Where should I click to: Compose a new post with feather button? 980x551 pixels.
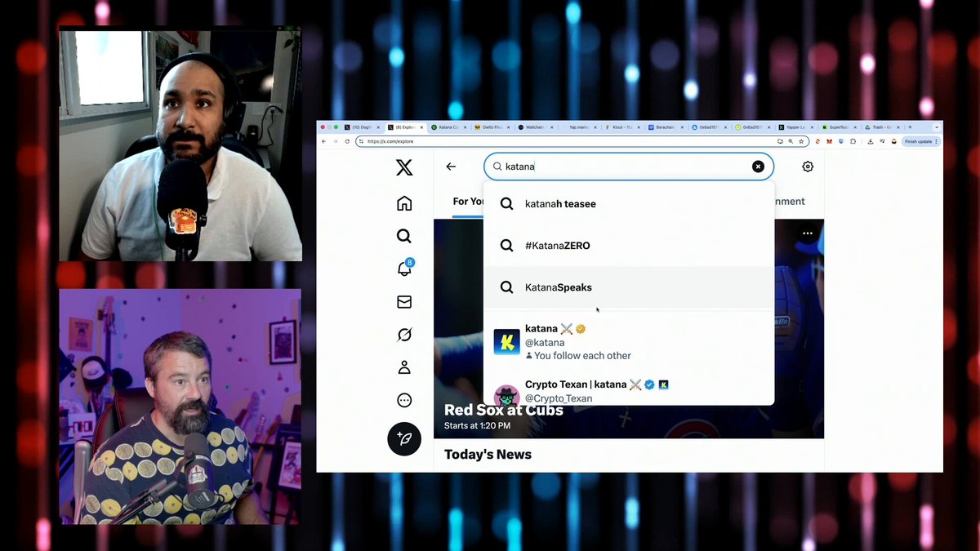click(404, 438)
